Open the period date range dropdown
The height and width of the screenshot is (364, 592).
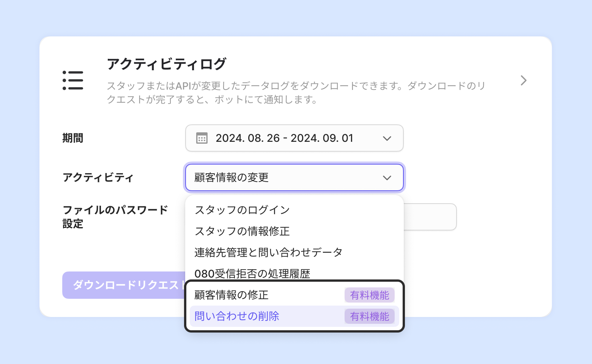[x=294, y=138]
